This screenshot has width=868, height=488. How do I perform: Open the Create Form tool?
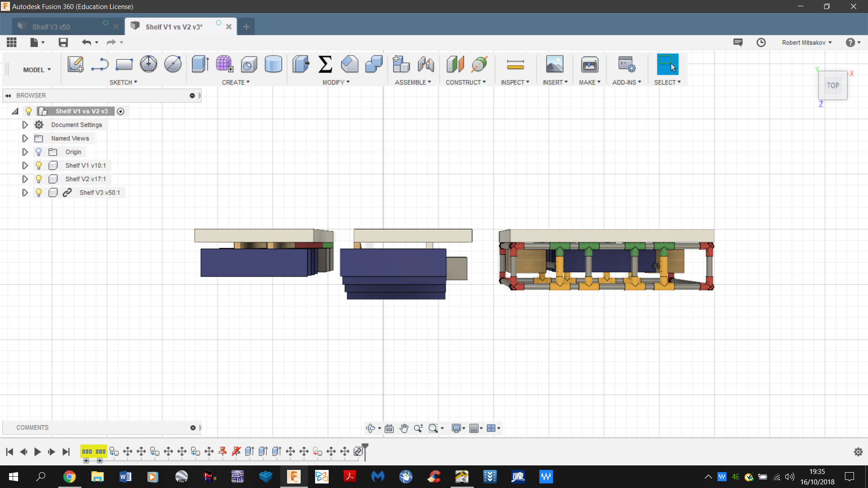tap(224, 64)
